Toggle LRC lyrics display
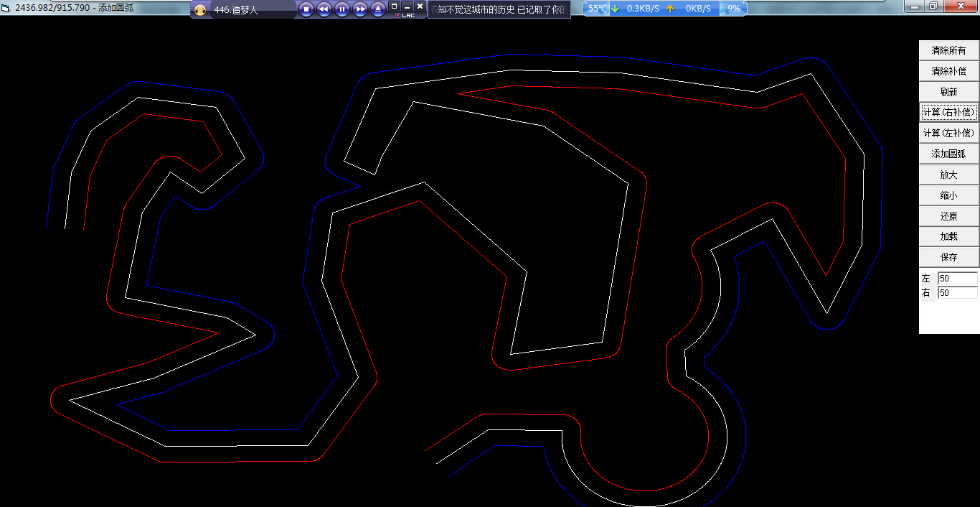Image resolution: width=980 pixels, height=507 pixels. pos(405,15)
